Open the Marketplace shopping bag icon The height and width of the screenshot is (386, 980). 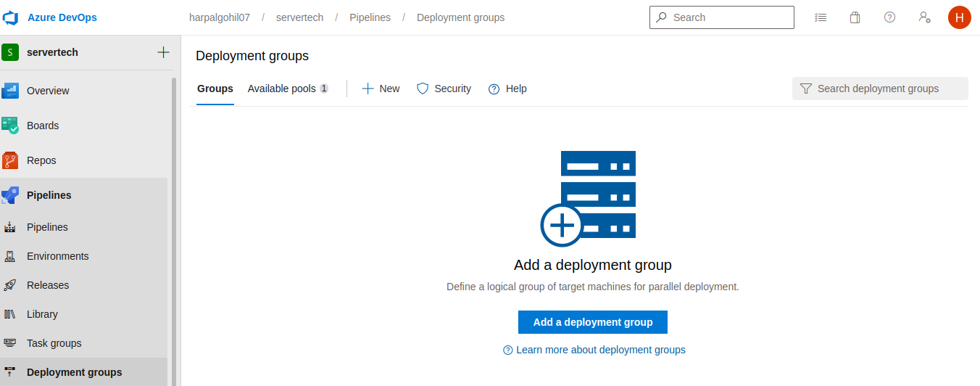tap(855, 17)
